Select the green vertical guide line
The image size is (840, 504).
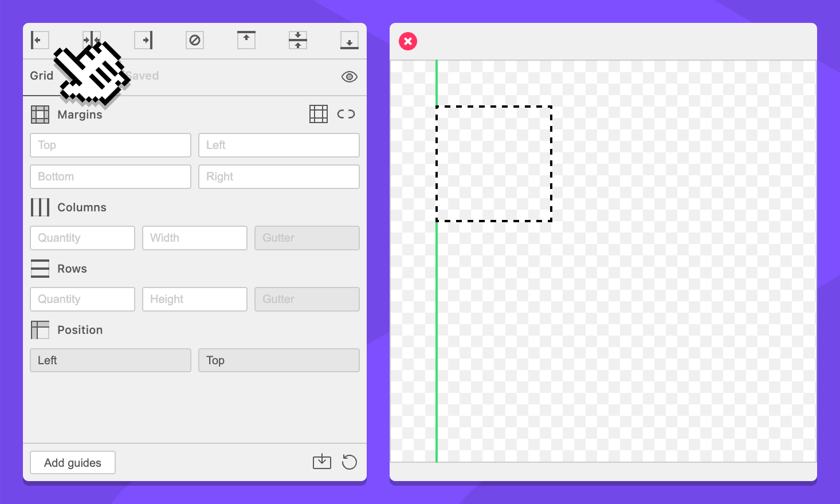tap(437, 344)
